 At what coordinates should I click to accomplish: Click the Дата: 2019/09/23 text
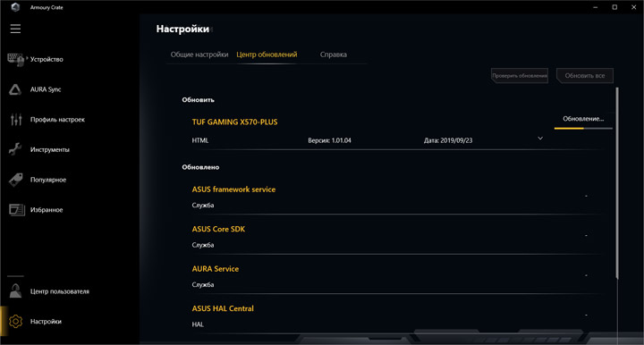(x=448, y=140)
